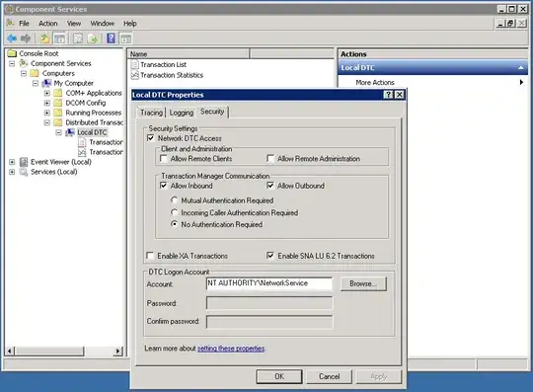Open the Action menu

click(x=48, y=24)
